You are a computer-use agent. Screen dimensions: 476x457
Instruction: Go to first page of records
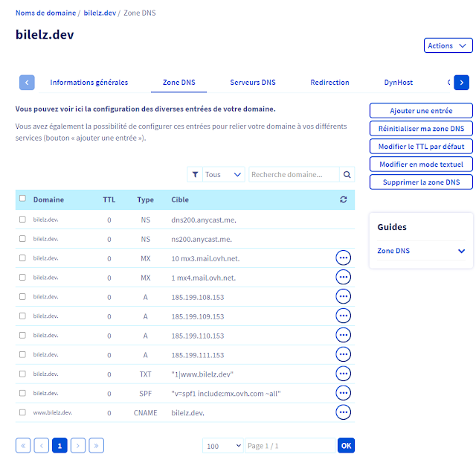point(23,446)
